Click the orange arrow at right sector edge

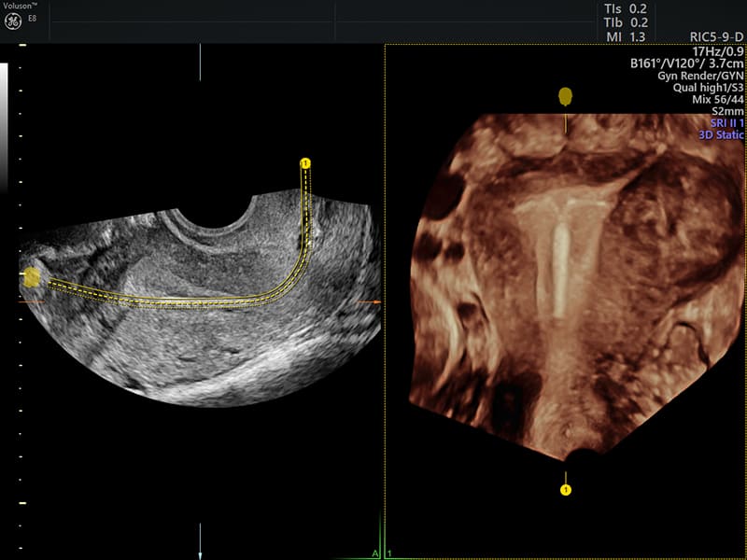click(375, 302)
